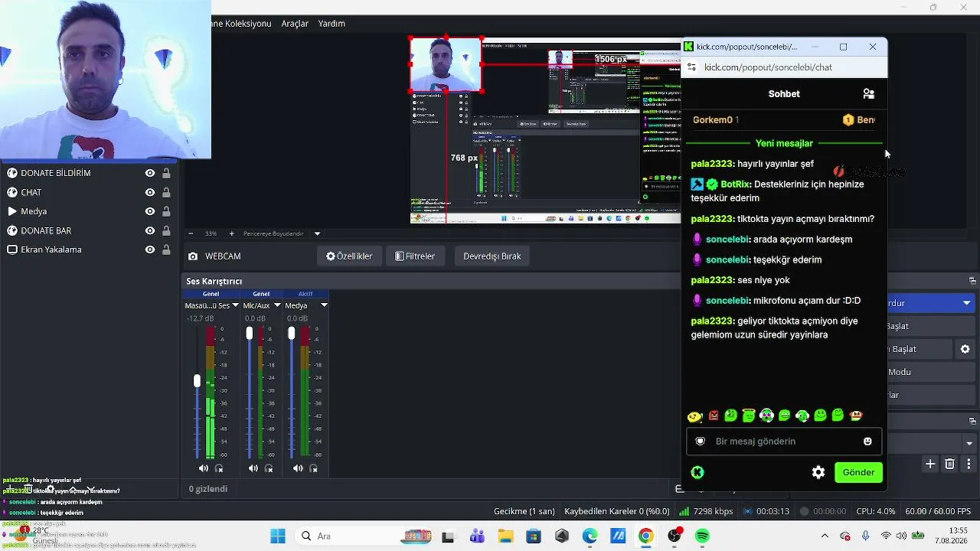Open the Araçlar menu
Screen dimensions: 980x551
pos(295,24)
